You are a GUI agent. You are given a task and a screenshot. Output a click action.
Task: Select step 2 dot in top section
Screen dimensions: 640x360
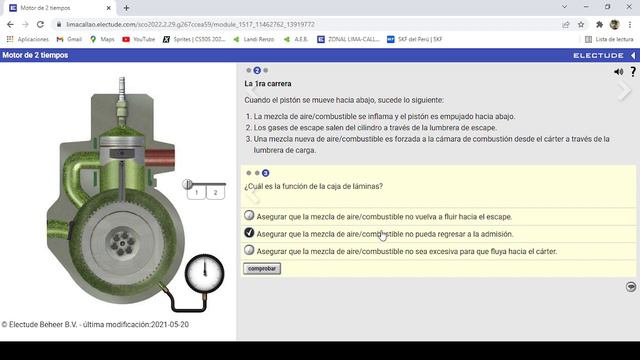(257, 70)
